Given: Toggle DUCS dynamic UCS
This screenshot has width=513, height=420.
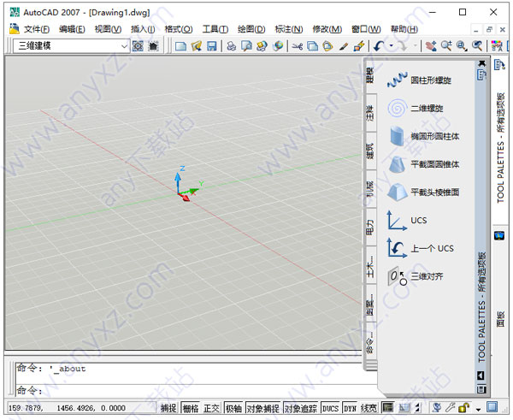Looking at the screenshot, I should (330, 408).
